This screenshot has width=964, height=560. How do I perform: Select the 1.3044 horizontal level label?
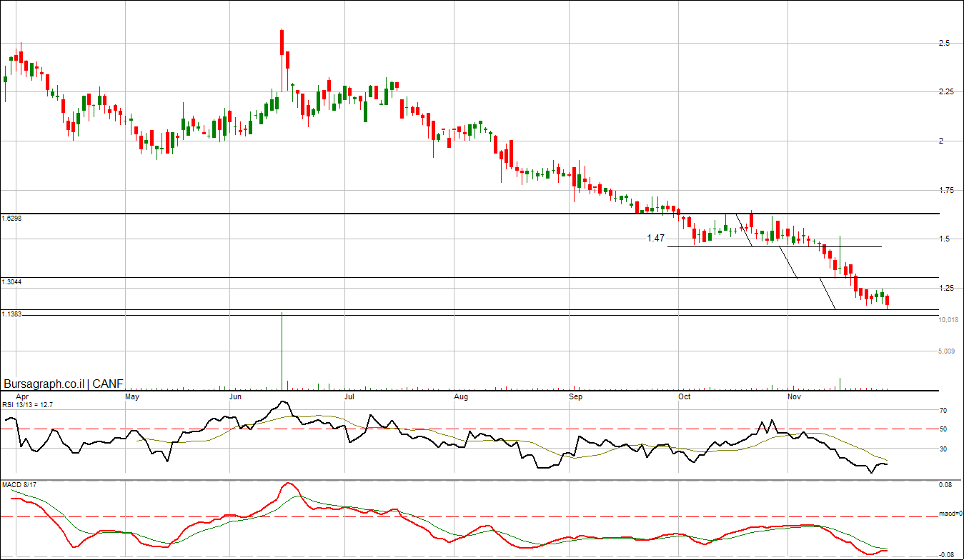[12, 282]
